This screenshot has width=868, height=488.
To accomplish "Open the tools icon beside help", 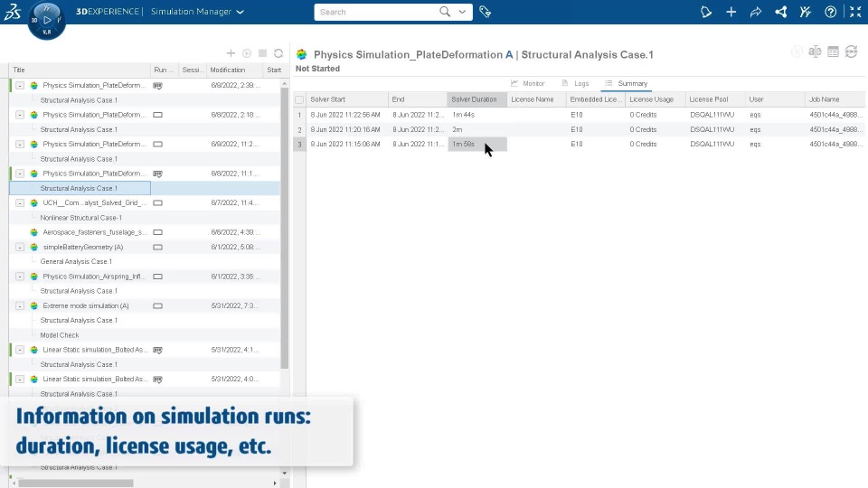I will [x=806, y=12].
